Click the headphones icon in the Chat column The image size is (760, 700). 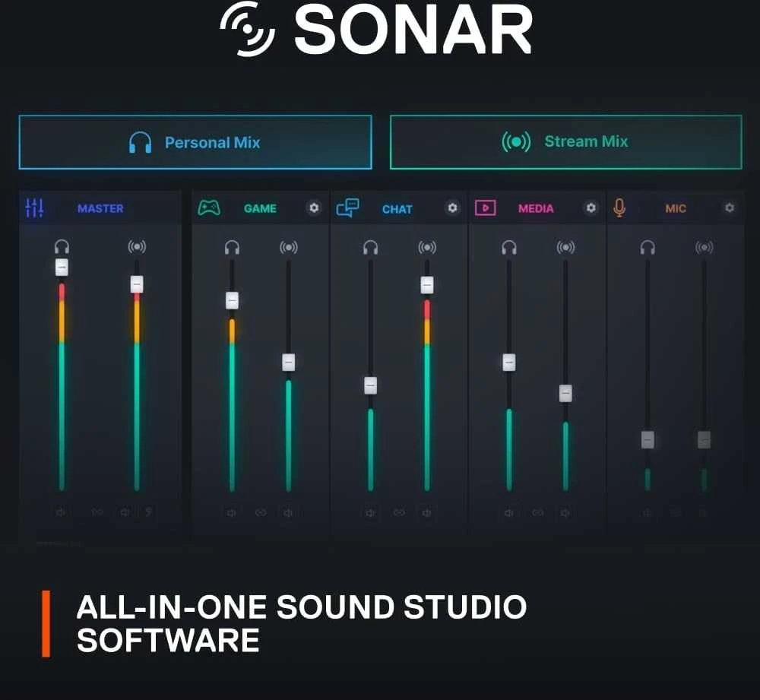pos(371,247)
